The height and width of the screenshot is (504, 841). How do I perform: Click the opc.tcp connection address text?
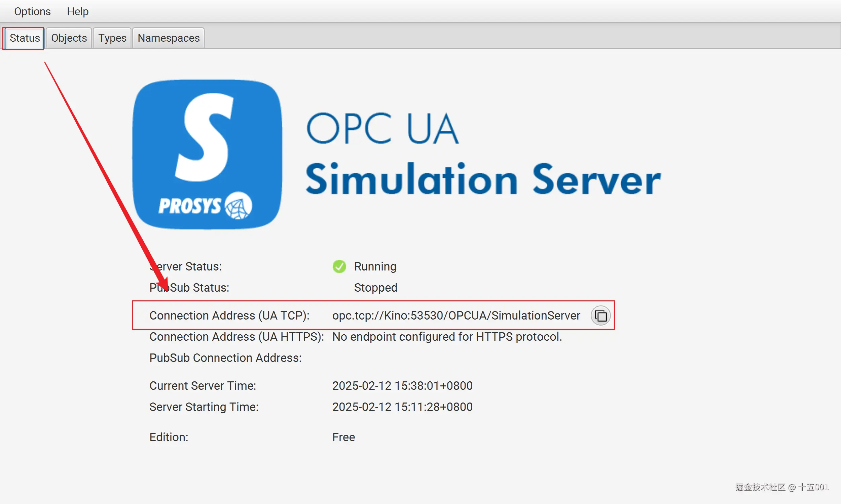click(456, 316)
